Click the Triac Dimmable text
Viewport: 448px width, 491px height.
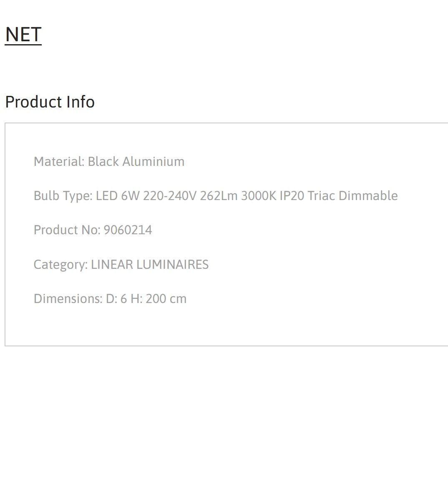tap(352, 195)
